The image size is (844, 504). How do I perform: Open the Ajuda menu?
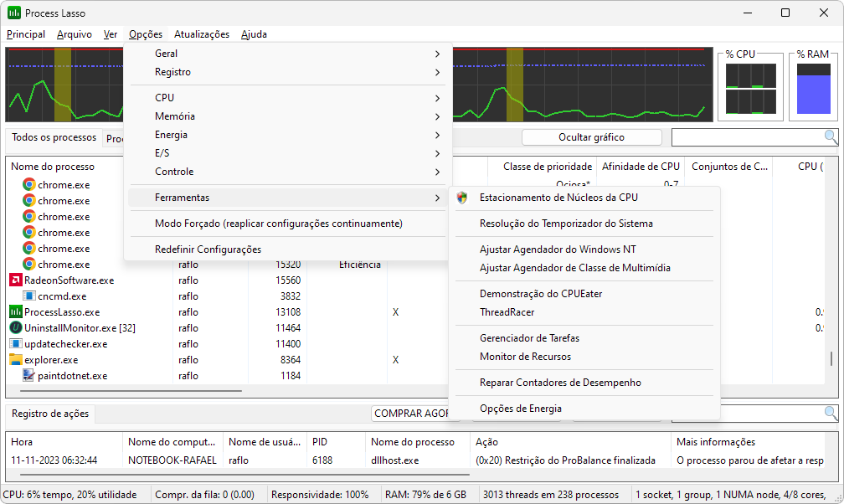point(254,34)
